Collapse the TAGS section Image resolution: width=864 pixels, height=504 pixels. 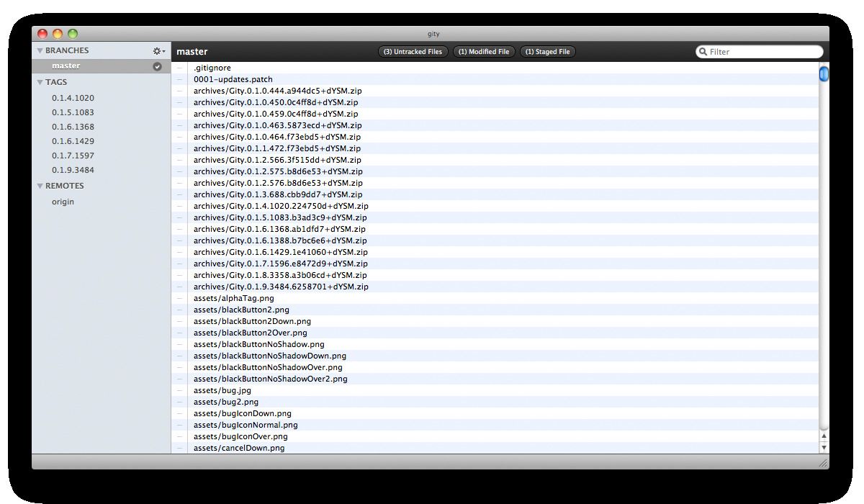(40, 81)
